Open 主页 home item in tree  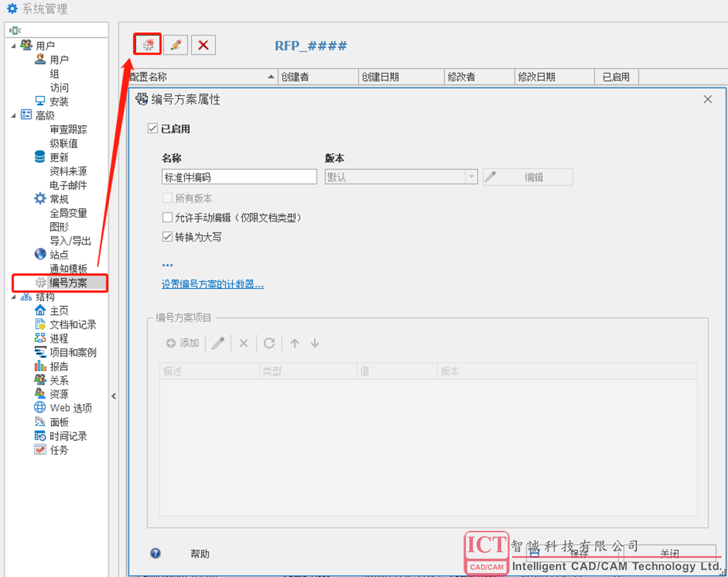40,311
